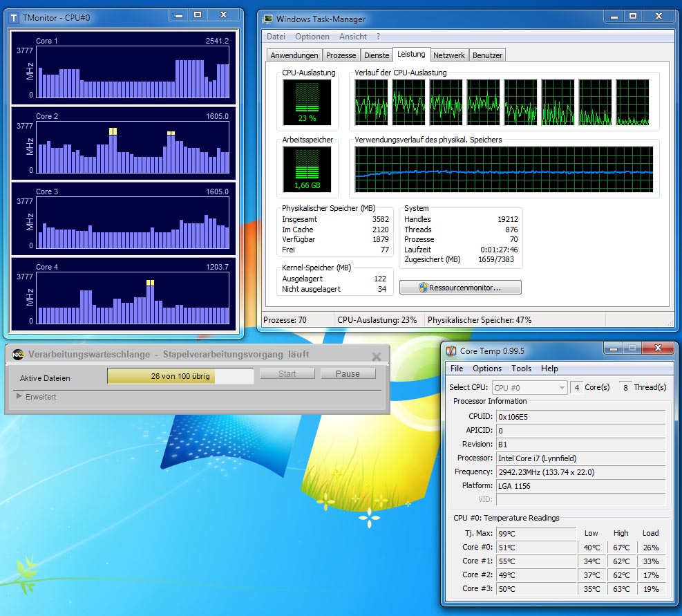Click the Ressourcenmonitor button
Image resolution: width=682 pixels, height=616 pixels.
tap(460, 288)
